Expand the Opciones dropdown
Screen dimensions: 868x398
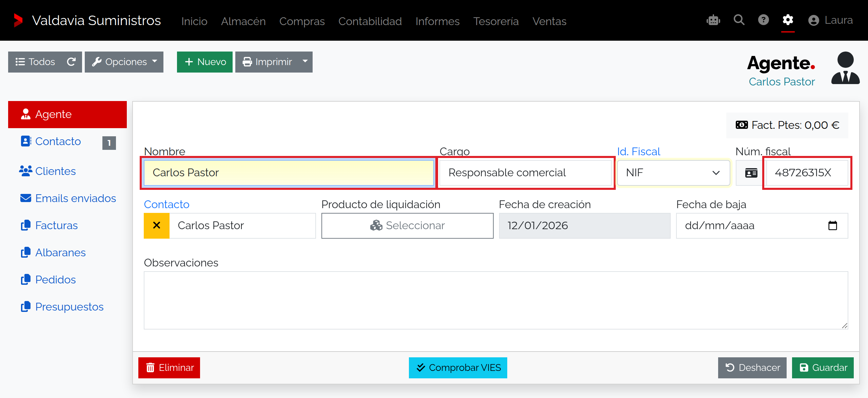click(124, 62)
